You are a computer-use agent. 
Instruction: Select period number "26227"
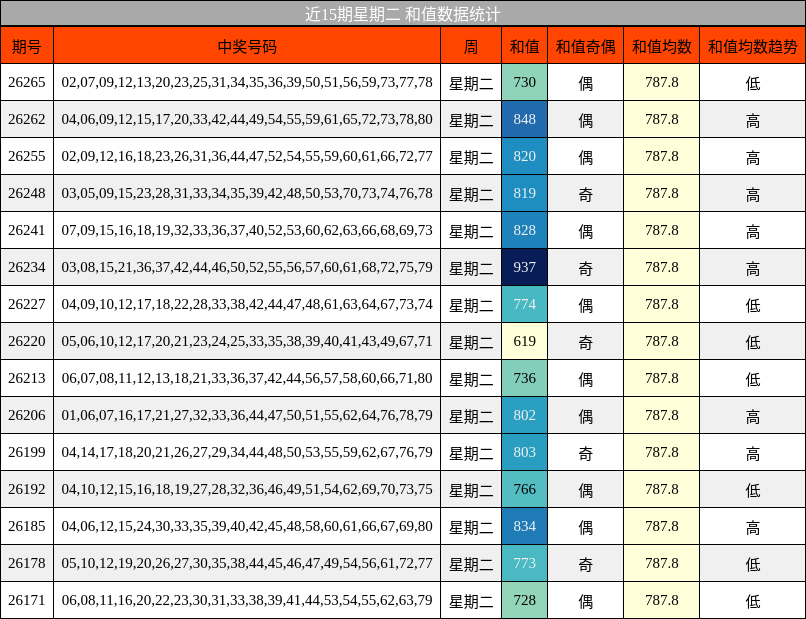click(27, 304)
